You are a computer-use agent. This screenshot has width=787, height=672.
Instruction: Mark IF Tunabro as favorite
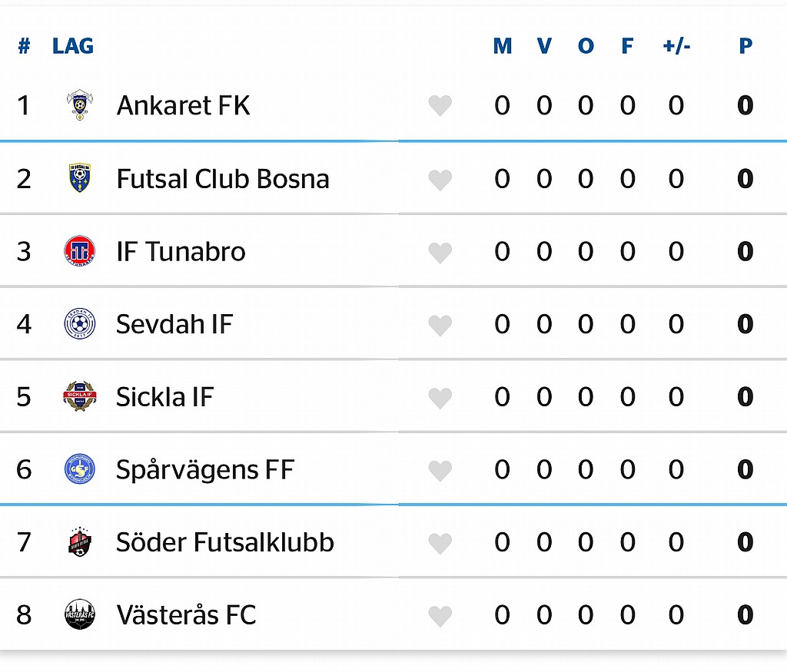coord(440,253)
